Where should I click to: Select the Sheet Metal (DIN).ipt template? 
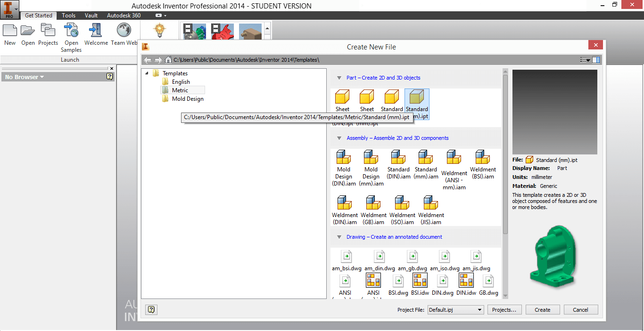(342, 106)
